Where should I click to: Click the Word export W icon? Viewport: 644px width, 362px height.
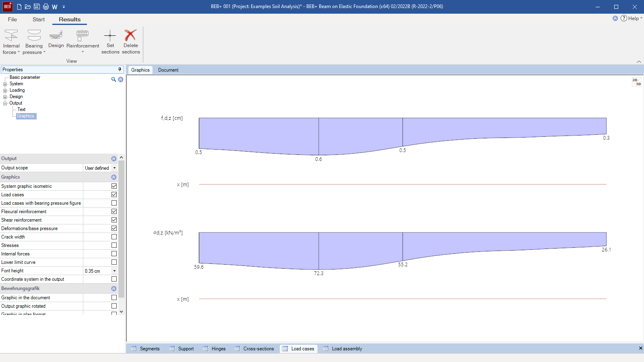pyautogui.click(x=55, y=7)
